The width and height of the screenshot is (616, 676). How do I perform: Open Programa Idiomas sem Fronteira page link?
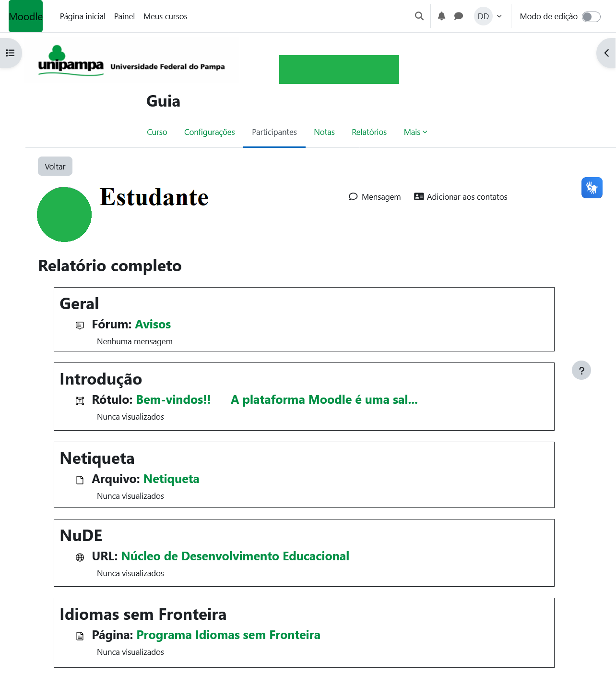[228, 635]
